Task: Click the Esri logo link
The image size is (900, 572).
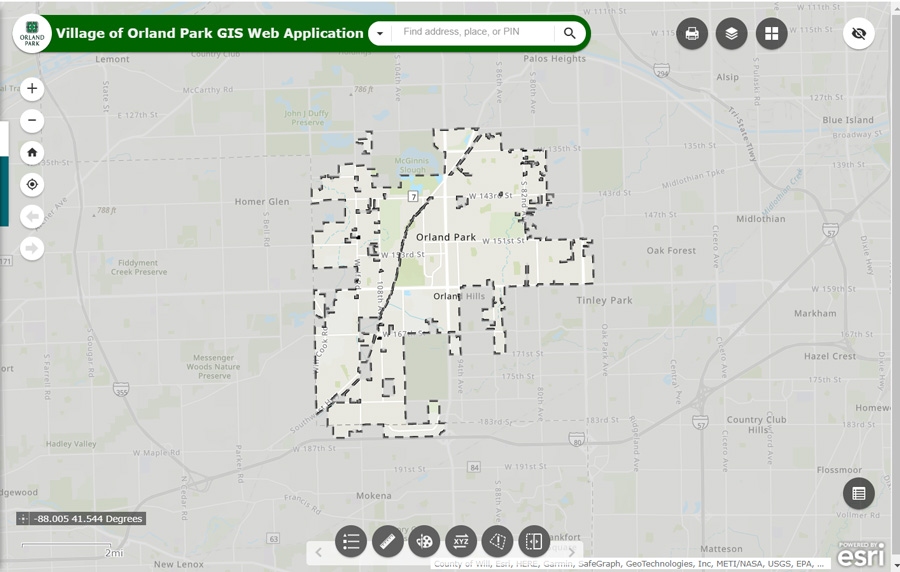Action: pos(860,554)
